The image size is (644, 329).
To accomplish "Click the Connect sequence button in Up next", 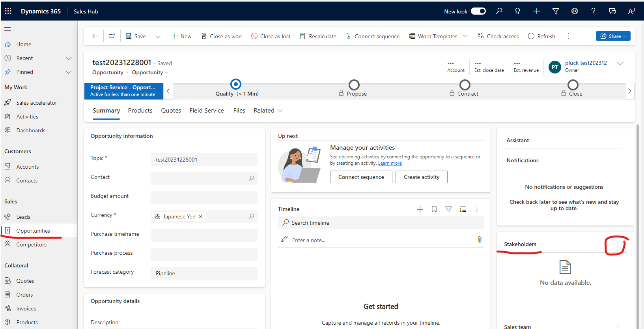I will [x=361, y=177].
